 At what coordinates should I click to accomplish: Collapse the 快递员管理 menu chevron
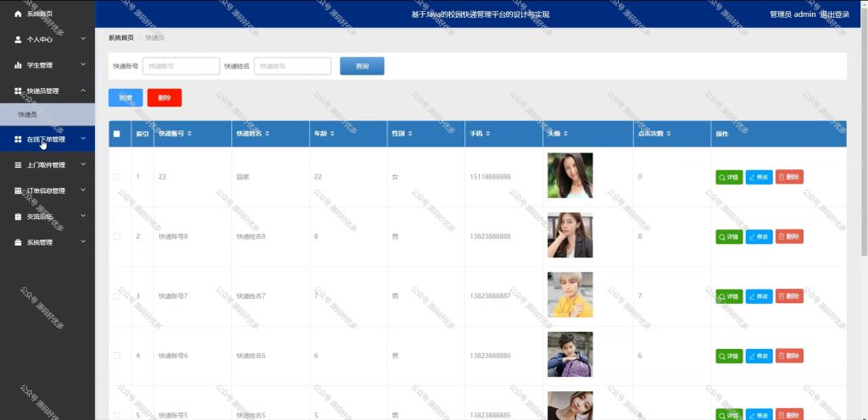point(83,91)
